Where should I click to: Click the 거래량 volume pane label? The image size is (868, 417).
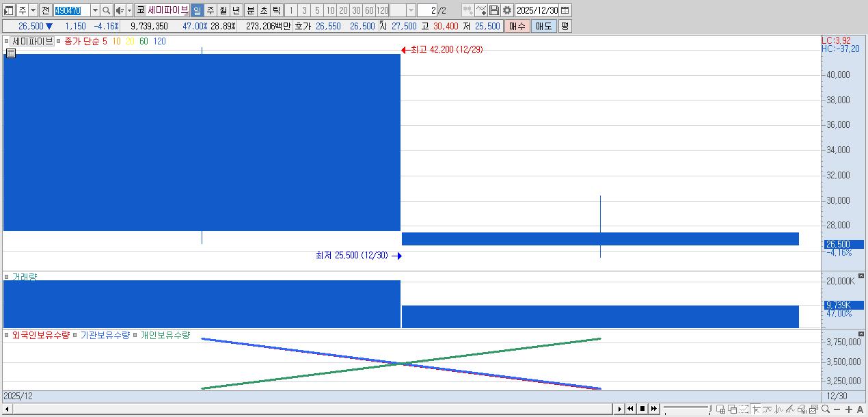(x=25, y=277)
